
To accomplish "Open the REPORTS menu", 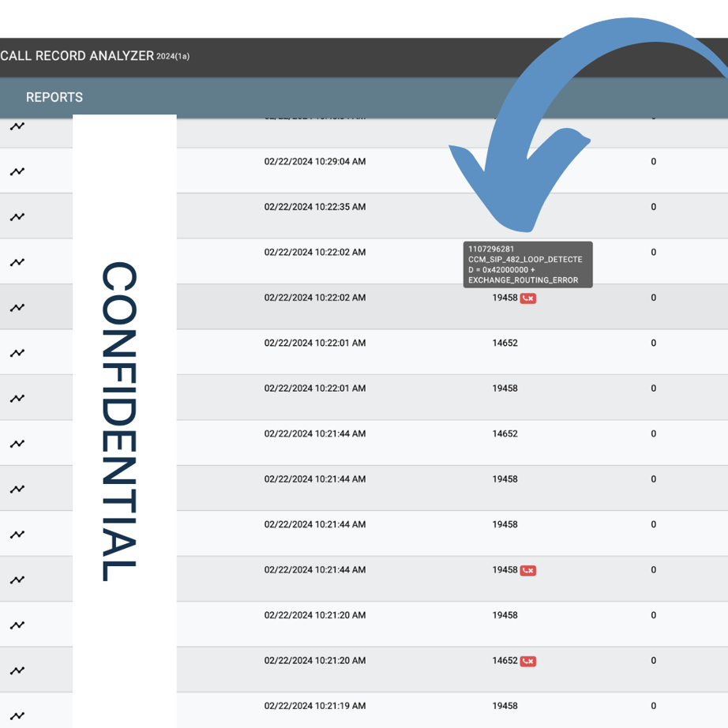I will tap(54, 96).
